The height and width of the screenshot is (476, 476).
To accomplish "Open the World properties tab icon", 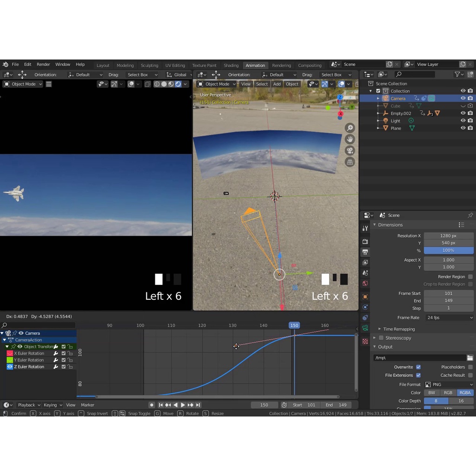I will pyautogui.click(x=365, y=284).
